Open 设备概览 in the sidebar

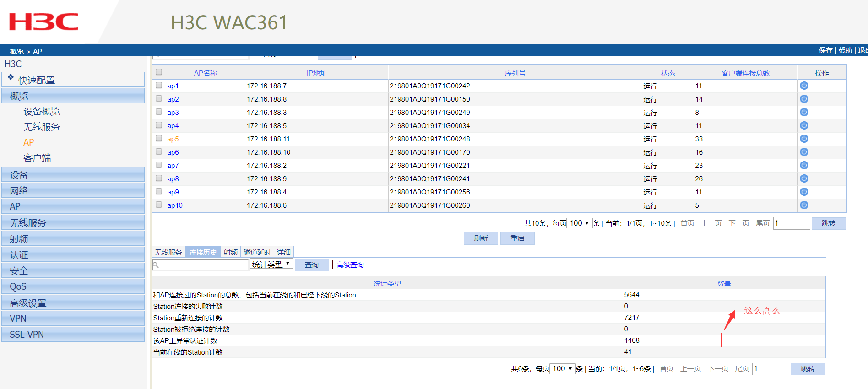pos(42,111)
